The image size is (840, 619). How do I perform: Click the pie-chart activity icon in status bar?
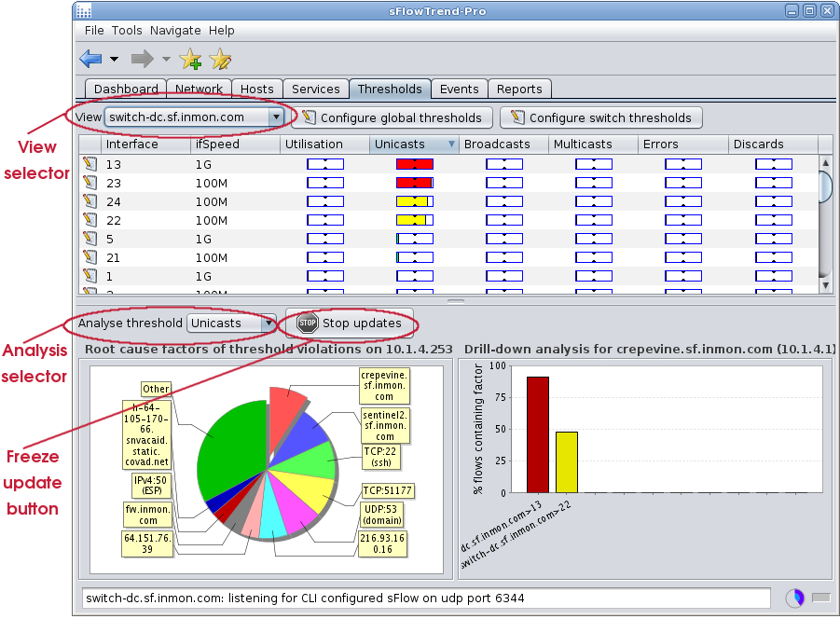click(794, 598)
